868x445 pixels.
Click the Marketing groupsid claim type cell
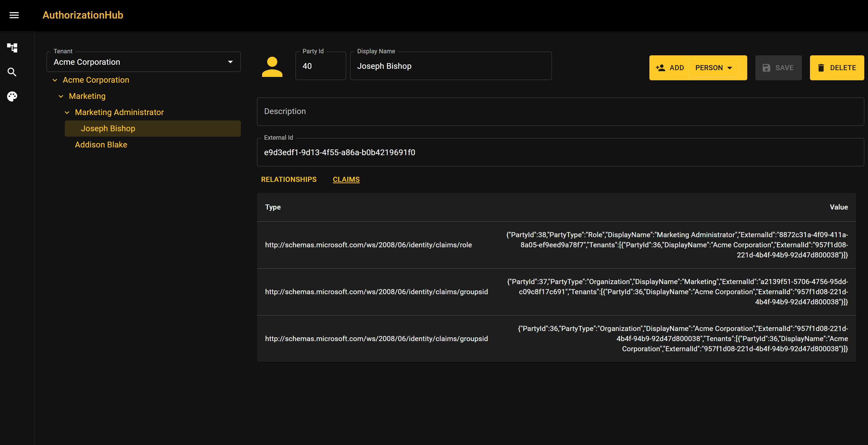point(376,292)
